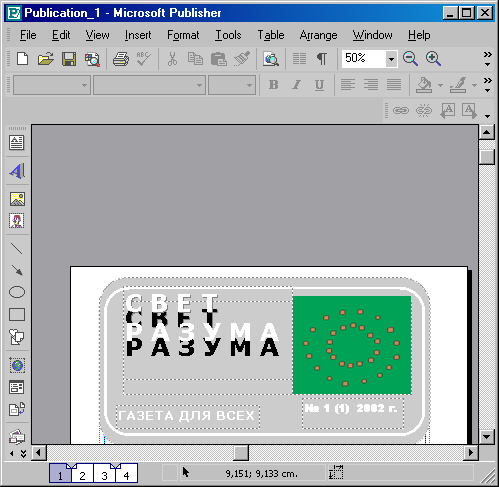Expand the font name dropdown

[x=199, y=85]
